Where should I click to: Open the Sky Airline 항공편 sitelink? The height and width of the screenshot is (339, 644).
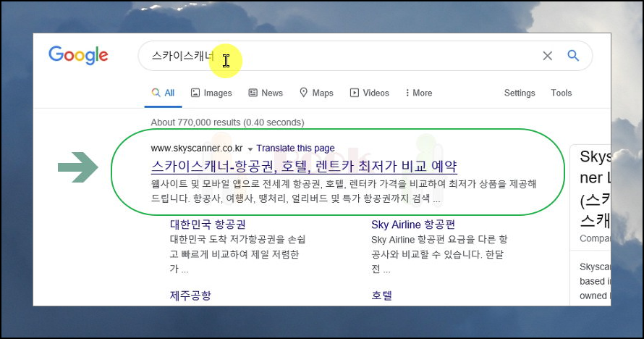click(x=413, y=225)
